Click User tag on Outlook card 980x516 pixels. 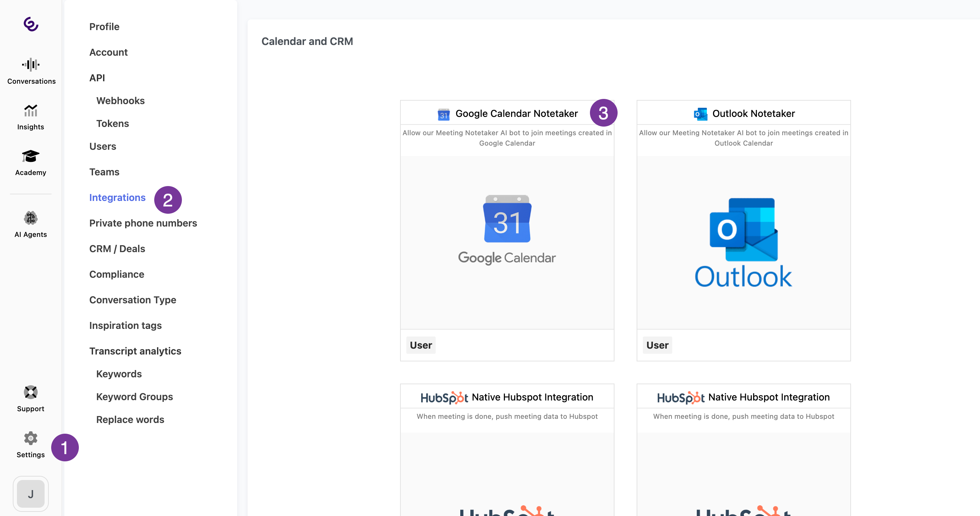tap(657, 345)
